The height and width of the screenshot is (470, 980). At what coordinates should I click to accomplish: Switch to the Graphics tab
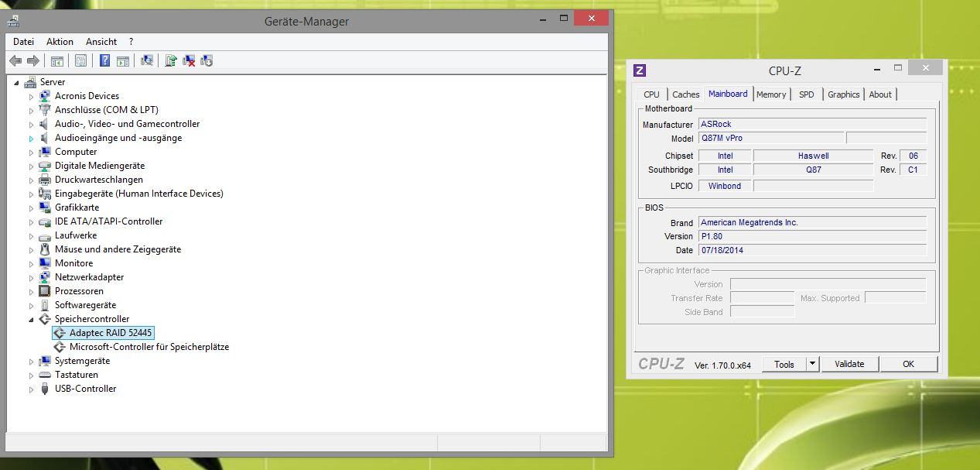click(844, 94)
